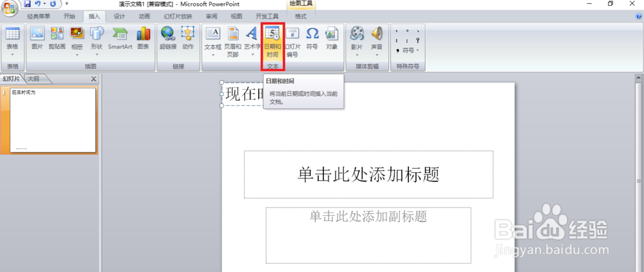The width and height of the screenshot is (644, 272).
Task: Insert 幻灯片编号 slide number
Action: click(292, 42)
